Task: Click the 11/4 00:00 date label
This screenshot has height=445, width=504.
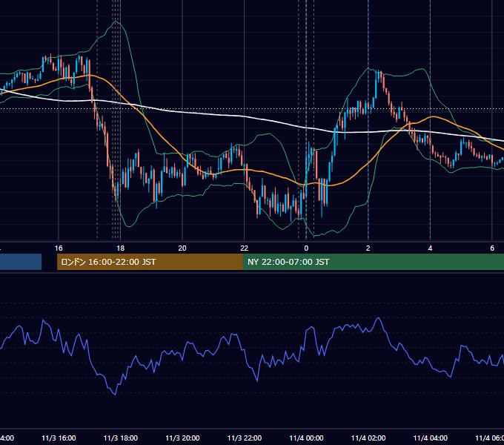Action: (306, 438)
